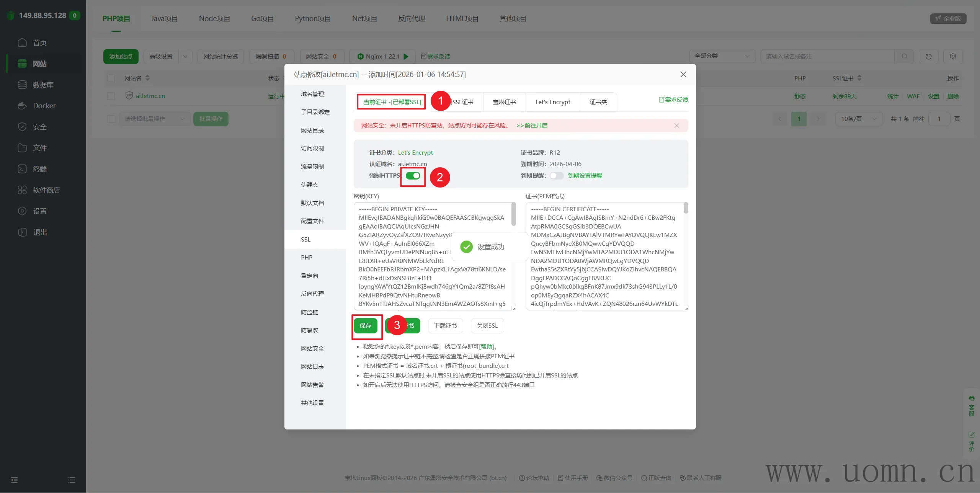This screenshot has height=493, width=980.
Task: Check the ai.letmc.cn row checkbox
Action: pos(111,96)
